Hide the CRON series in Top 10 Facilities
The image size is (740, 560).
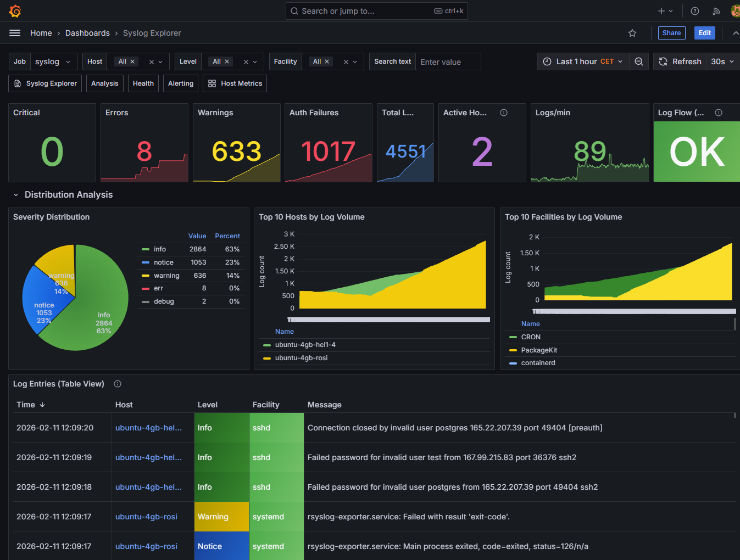tap(531, 337)
